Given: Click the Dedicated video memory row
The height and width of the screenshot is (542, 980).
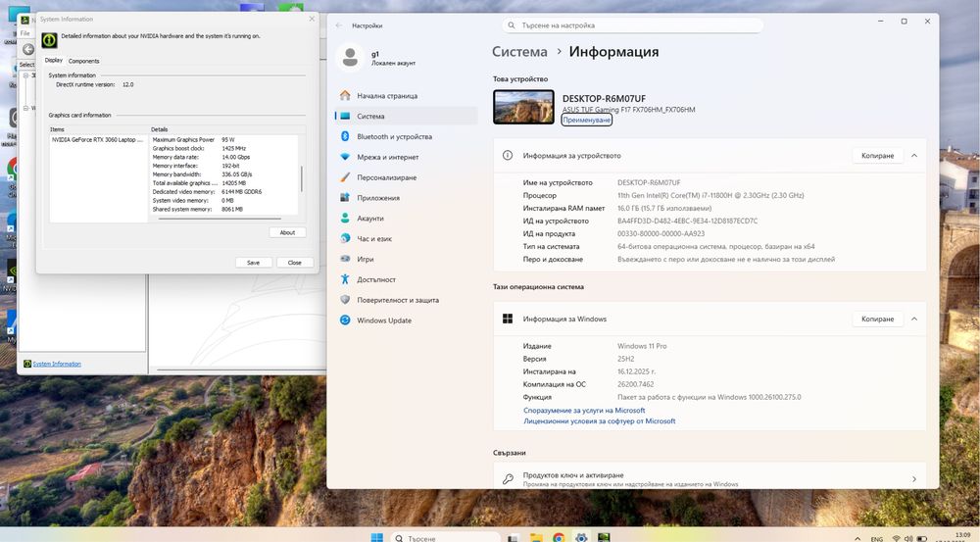Looking at the screenshot, I should pos(208,192).
